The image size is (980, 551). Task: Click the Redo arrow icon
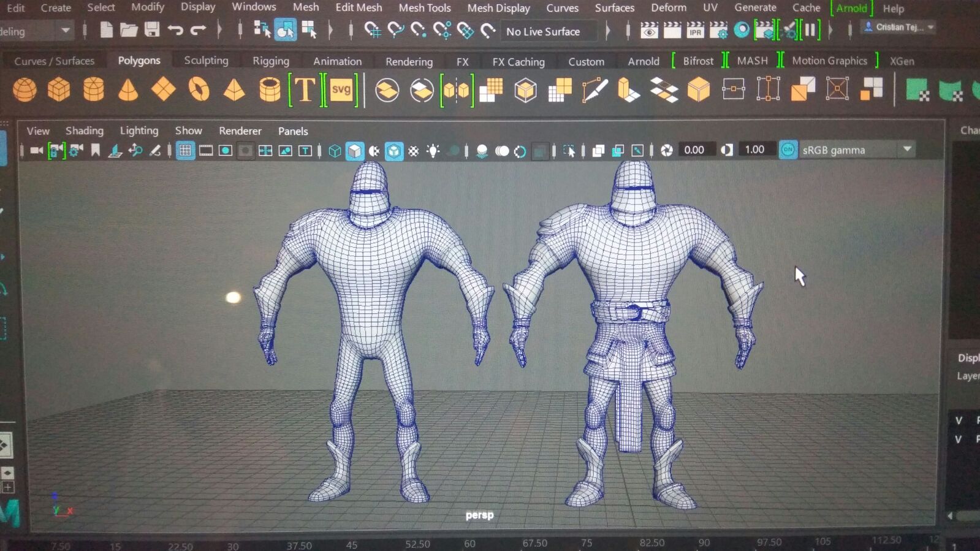[x=198, y=30]
